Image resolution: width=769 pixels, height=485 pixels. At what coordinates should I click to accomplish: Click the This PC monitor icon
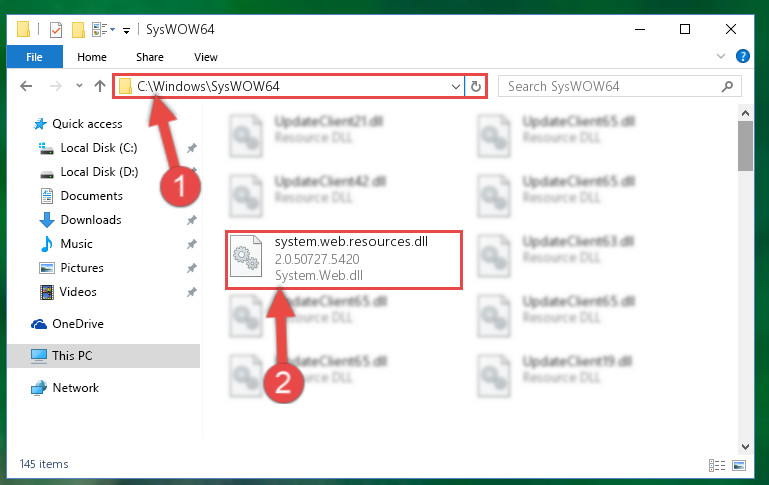39,356
